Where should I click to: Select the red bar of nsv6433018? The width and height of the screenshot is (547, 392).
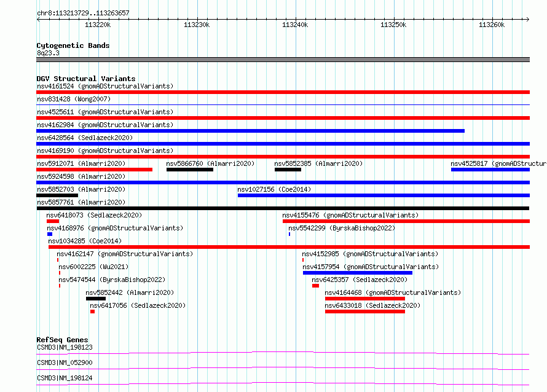click(365, 312)
